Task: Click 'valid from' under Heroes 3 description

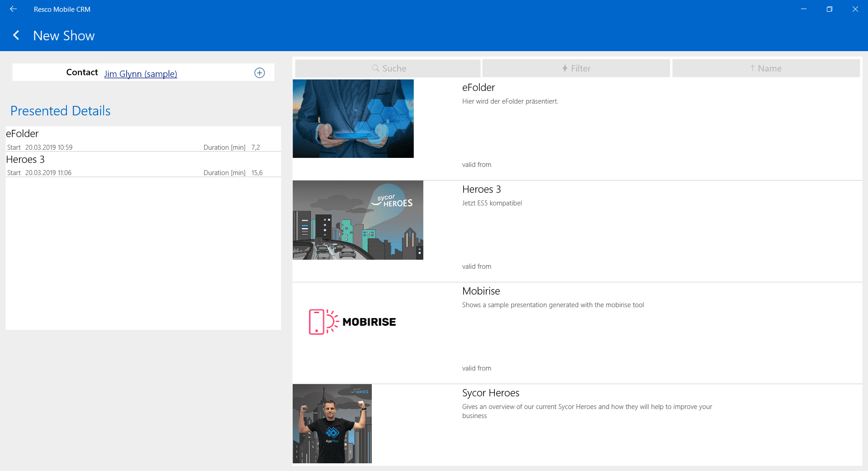Action: 476,266
